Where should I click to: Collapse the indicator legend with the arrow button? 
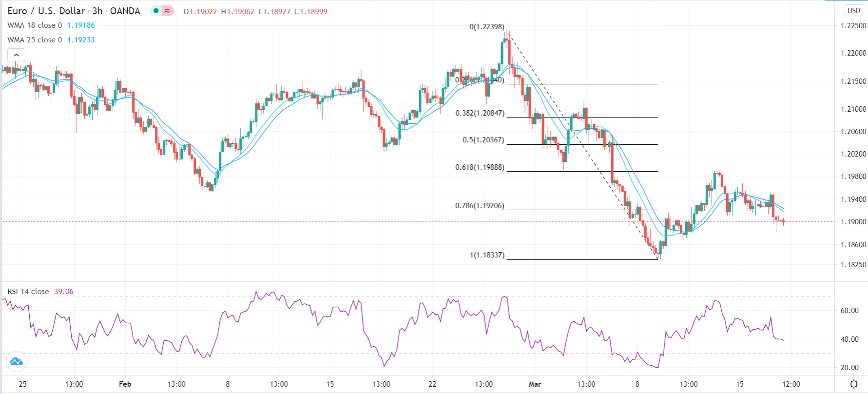[x=16, y=55]
